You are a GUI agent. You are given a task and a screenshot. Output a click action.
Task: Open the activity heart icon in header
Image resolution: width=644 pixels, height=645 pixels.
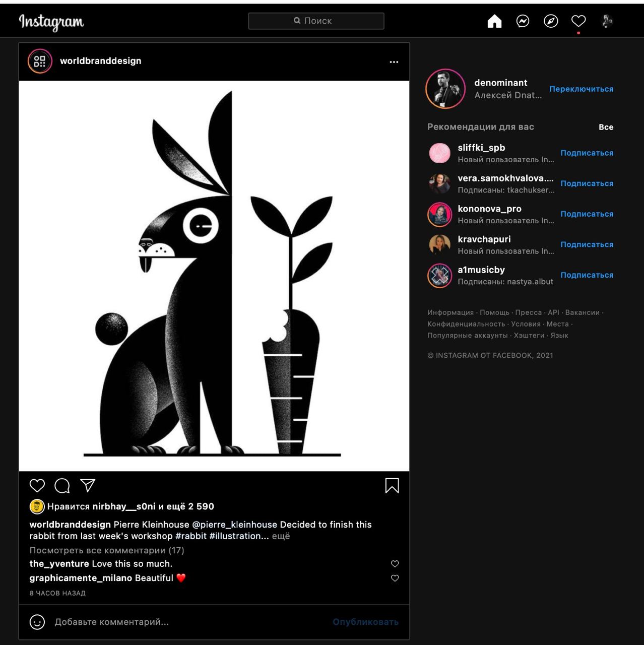click(x=578, y=21)
